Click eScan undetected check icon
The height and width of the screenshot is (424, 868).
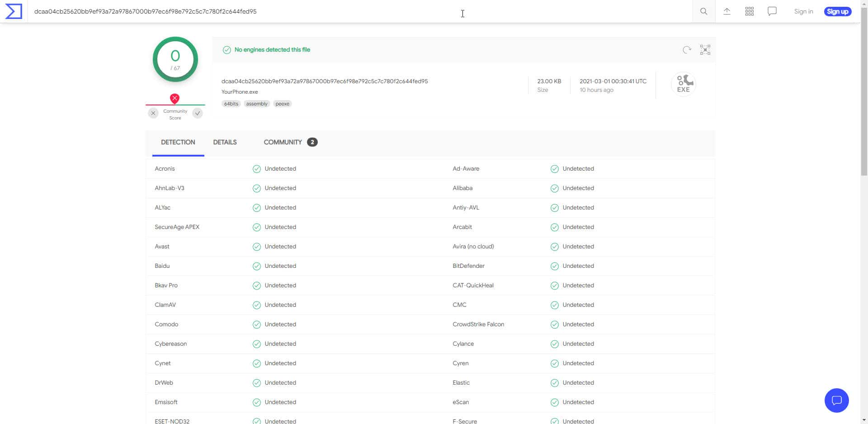[x=554, y=402]
